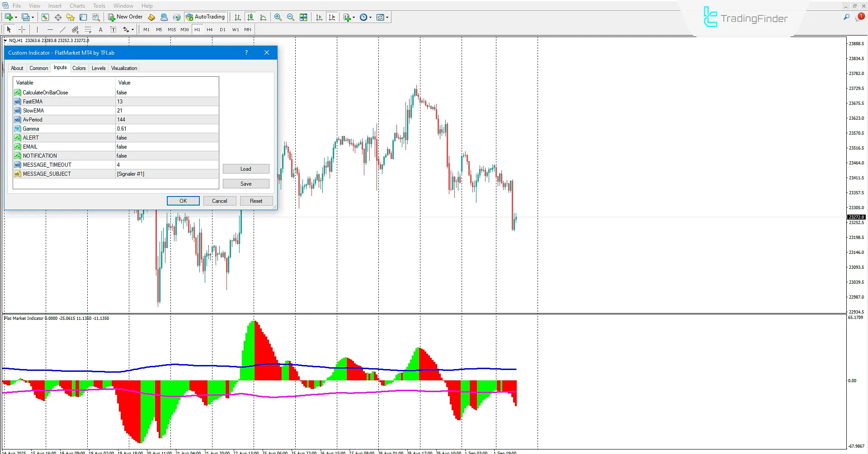Click the Reset button
Screen dimensions: 868x454
(256, 201)
